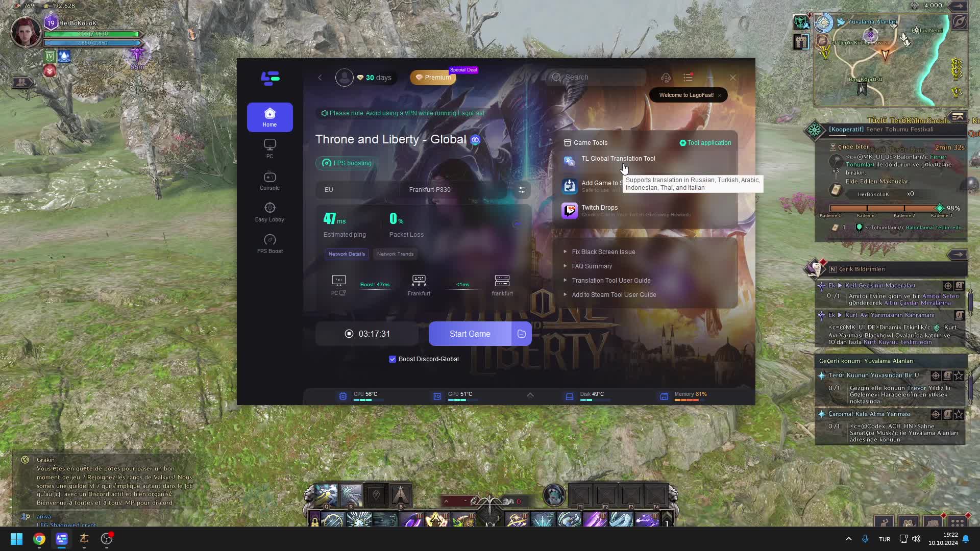Viewport: 980px width, 551px height.
Task: Click into the Search field
Action: tap(596, 78)
